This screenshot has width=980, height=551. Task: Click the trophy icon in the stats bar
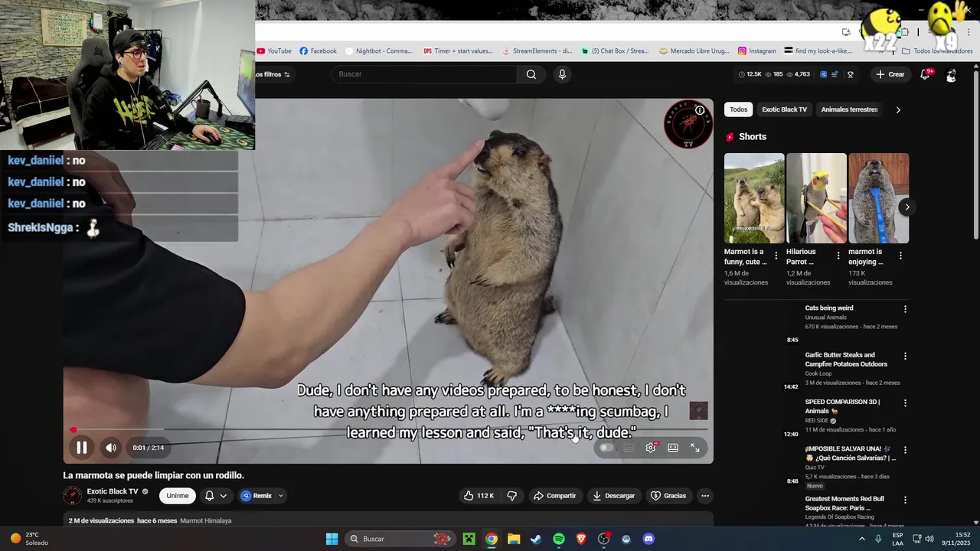click(x=850, y=74)
